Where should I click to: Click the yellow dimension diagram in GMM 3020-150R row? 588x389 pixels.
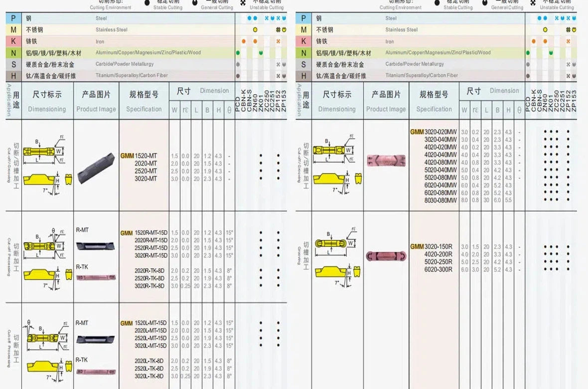[x=337, y=257]
